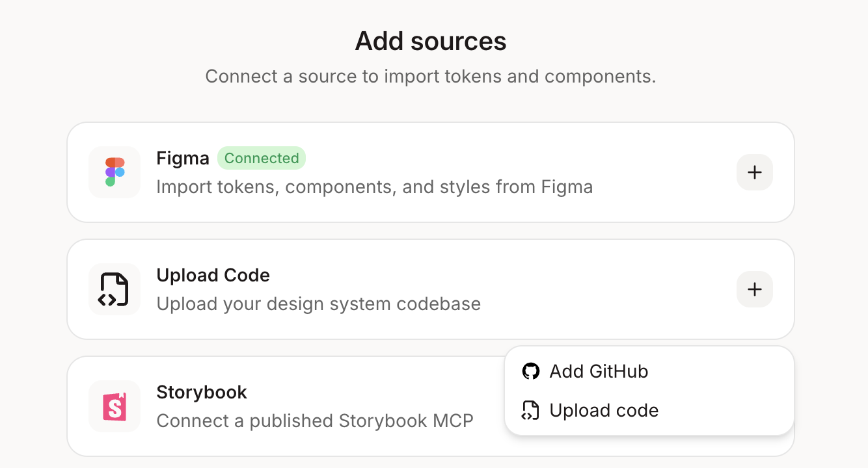Screen dimensions: 868x468
Task: Click the Figma logo icon
Action: tap(115, 172)
